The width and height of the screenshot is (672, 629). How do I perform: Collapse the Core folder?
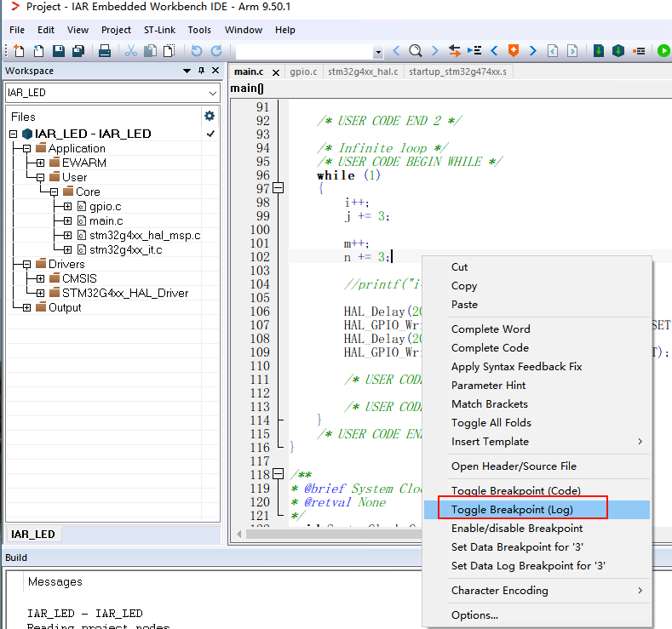click(x=55, y=192)
